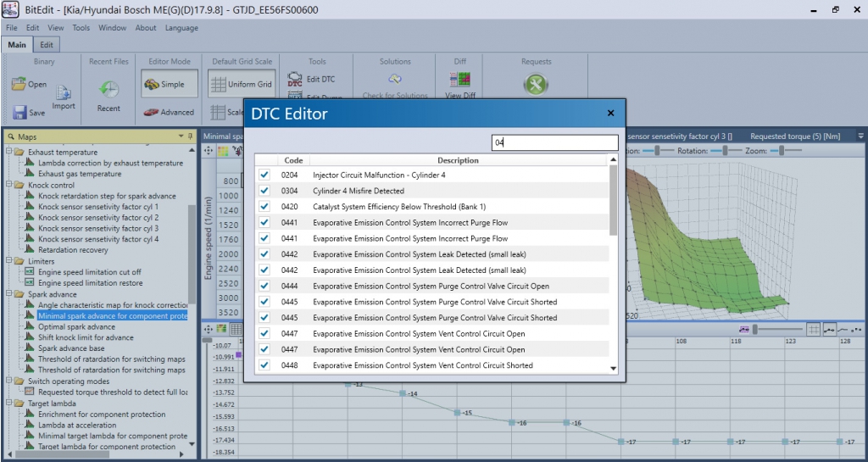The height and width of the screenshot is (462, 868).
Task: Select the Uniform Grid scale option
Action: (x=242, y=84)
